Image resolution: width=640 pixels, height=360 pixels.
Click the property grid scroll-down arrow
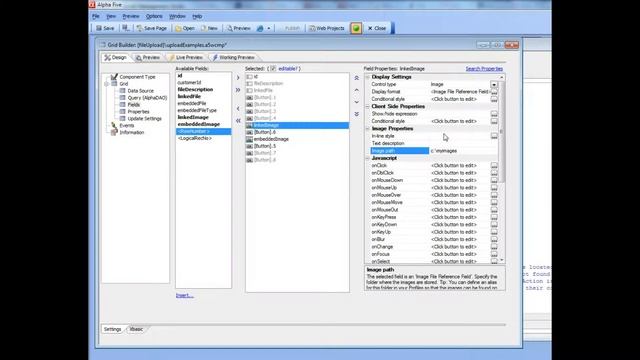click(502, 260)
